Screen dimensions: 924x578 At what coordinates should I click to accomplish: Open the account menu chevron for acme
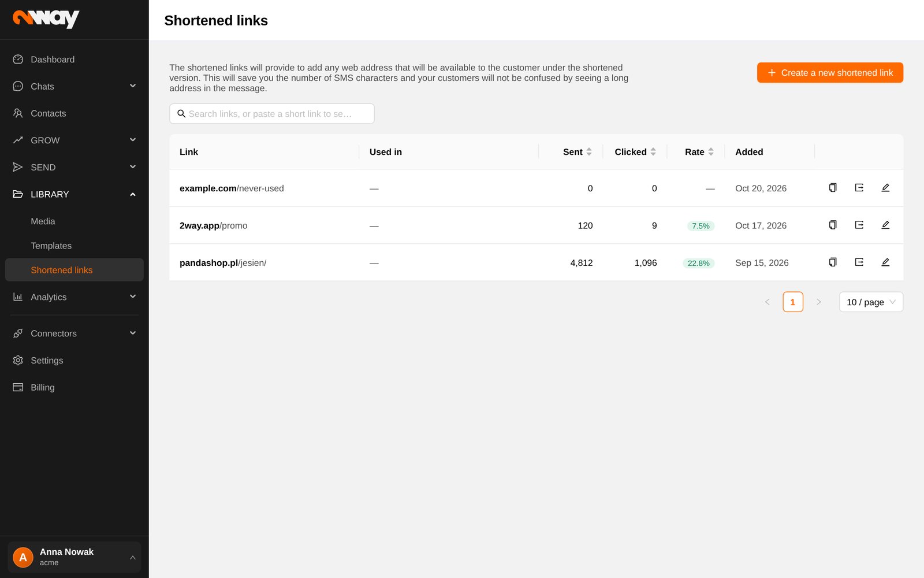[133, 557]
